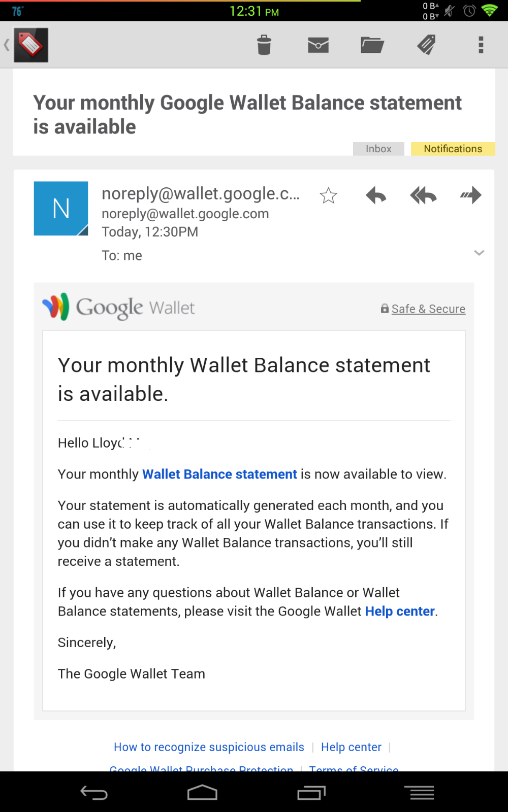Open the change labels tag icon
The image size is (508, 812).
427,45
